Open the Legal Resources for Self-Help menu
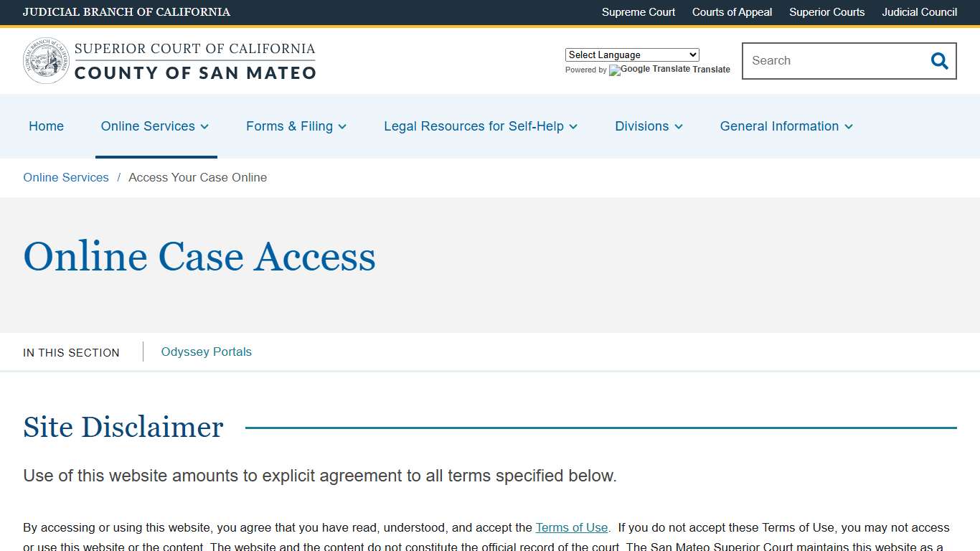980x551 pixels. [474, 126]
